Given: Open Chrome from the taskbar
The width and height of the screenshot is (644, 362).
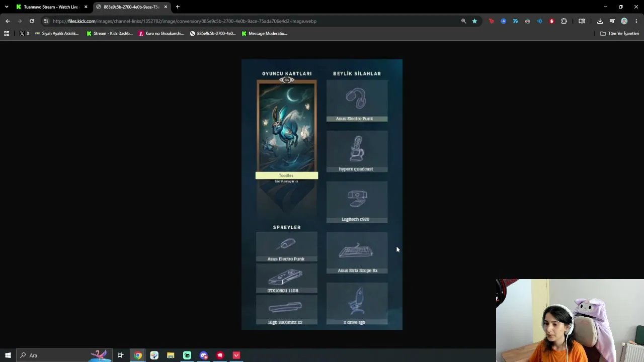Looking at the screenshot, I should point(138,355).
